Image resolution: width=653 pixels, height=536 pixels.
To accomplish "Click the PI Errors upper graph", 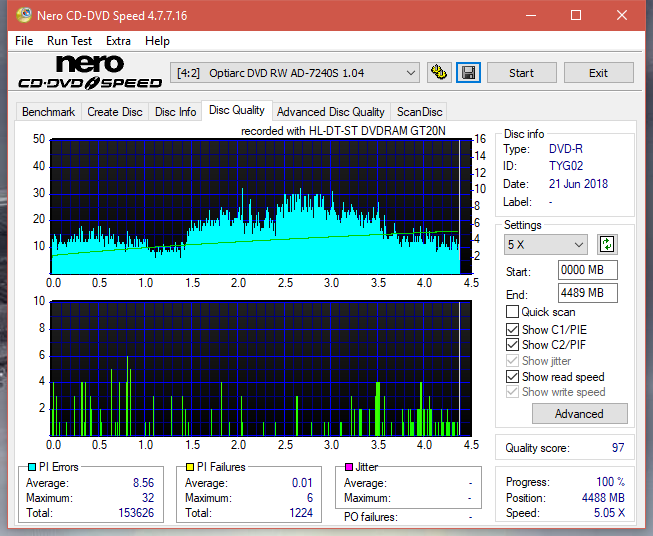I will 261,206.
